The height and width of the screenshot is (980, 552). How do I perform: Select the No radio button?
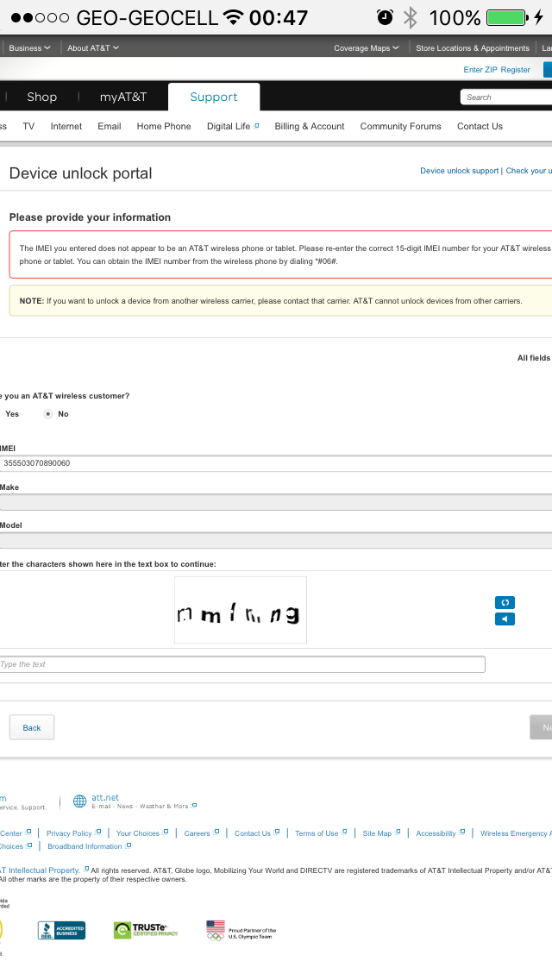point(48,414)
